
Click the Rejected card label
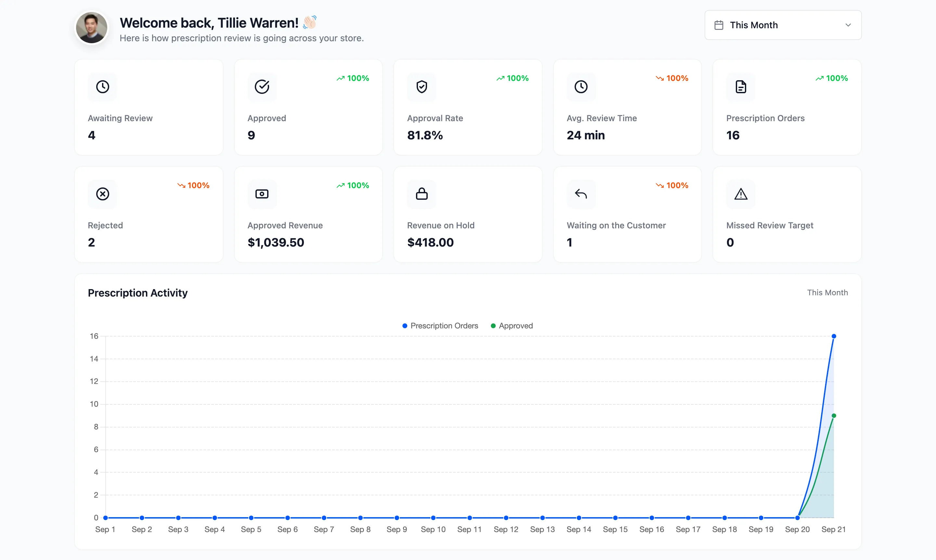pyautogui.click(x=105, y=225)
